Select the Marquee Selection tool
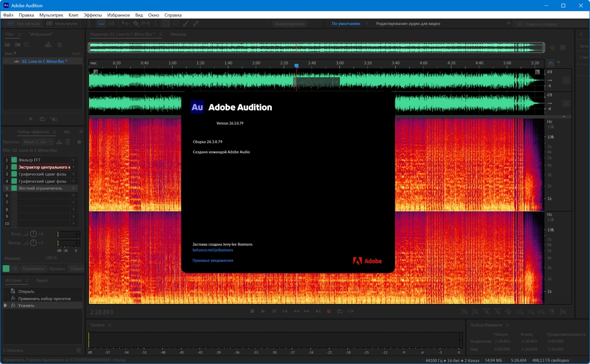 click(166, 23)
